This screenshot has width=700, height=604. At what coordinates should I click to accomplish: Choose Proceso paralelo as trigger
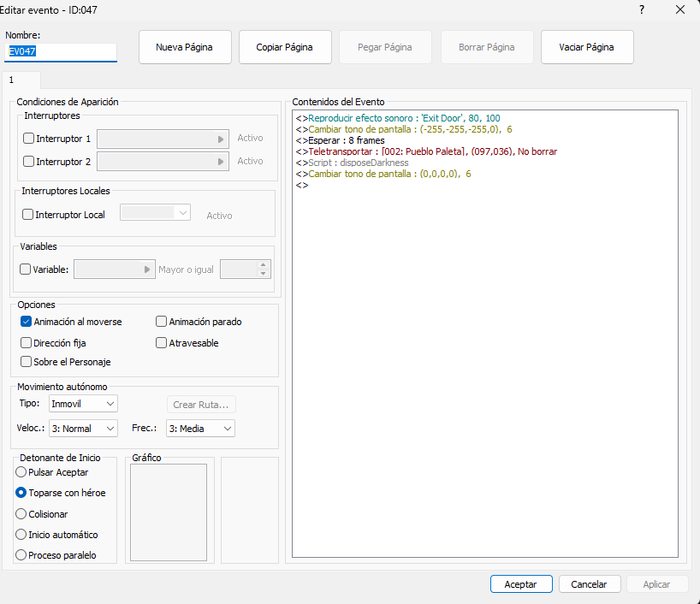click(x=21, y=555)
